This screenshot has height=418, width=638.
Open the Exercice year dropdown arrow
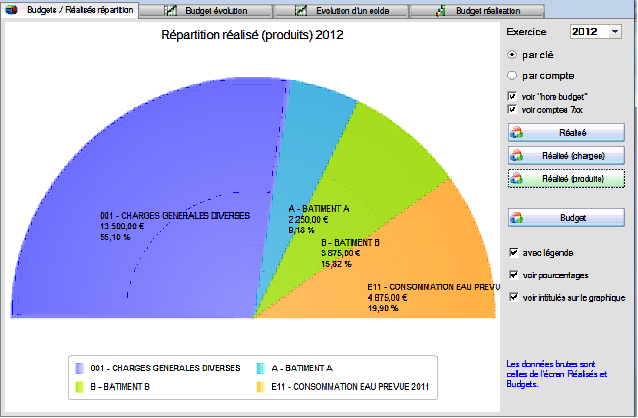pos(613,32)
